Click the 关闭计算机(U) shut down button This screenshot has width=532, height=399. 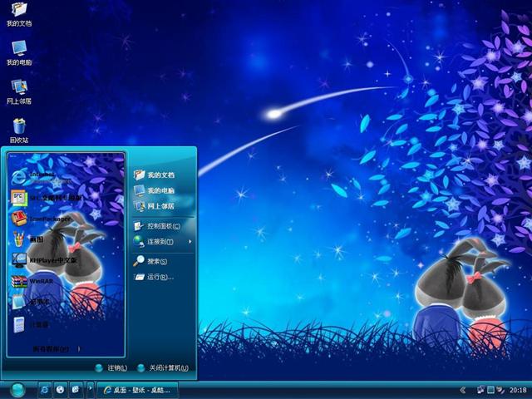[x=163, y=367]
